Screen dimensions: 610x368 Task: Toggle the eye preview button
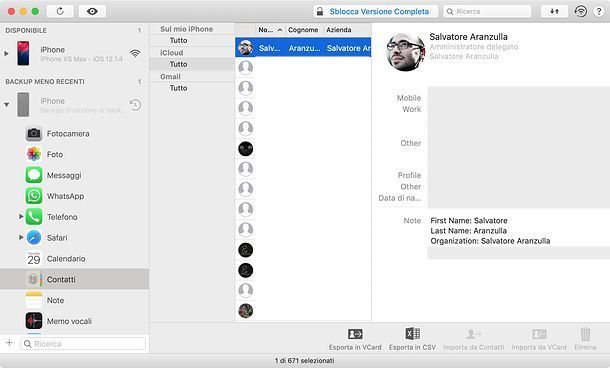pos(92,11)
